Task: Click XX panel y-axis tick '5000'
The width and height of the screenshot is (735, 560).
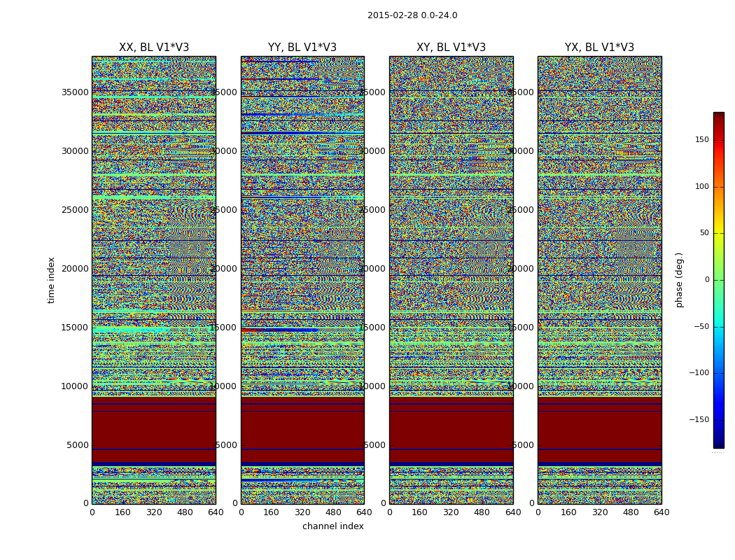Action: click(78, 445)
